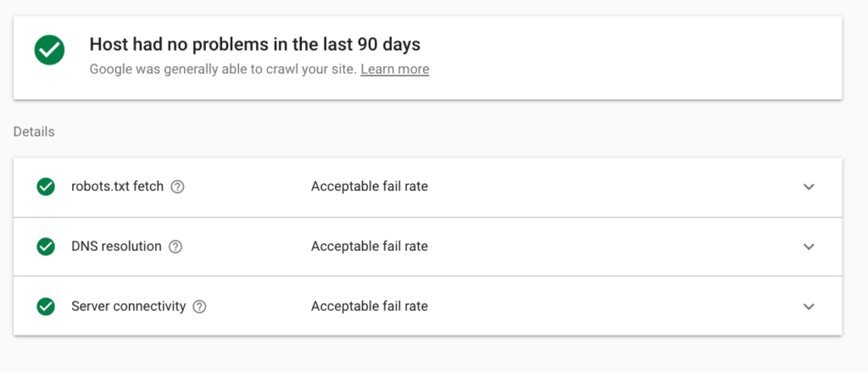
Task: Expand the DNS resolution row chevron
Action: pos(809,247)
